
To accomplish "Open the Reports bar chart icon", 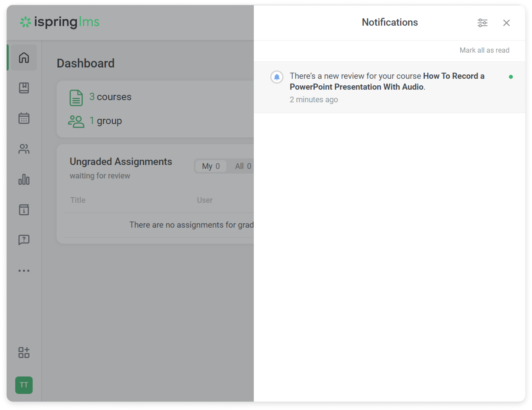I will pyautogui.click(x=24, y=180).
